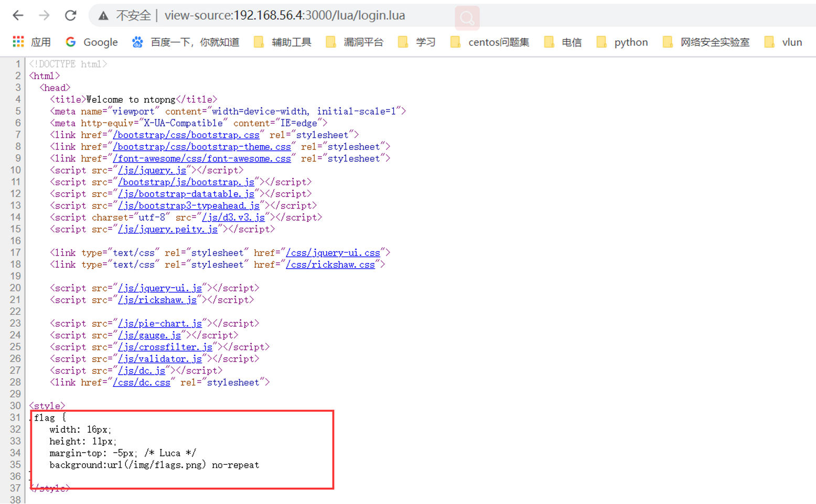Open the 百度一下，你就知道 bookmark
The image size is (816, 504).
(x=186, y=42)
